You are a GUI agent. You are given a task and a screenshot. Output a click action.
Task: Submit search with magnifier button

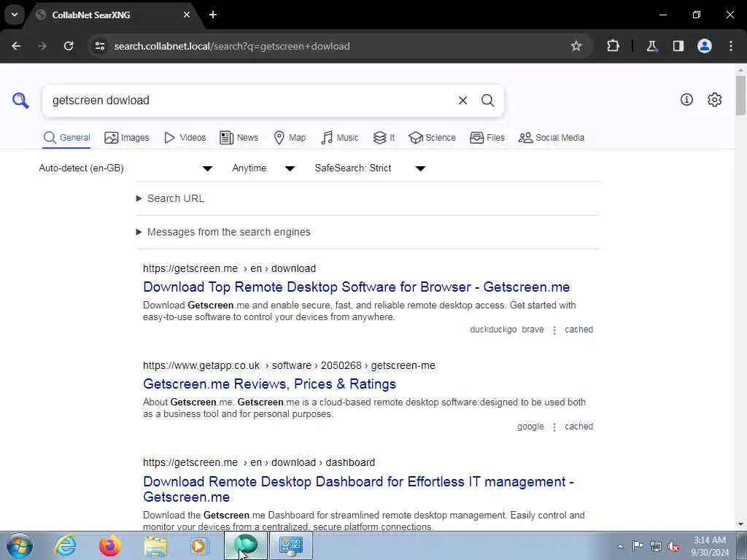(x=487, y=101)
